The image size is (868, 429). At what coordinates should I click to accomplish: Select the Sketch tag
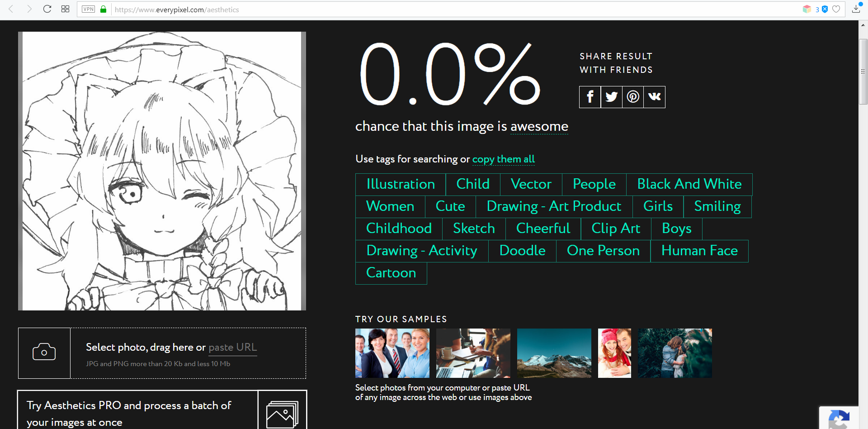click(474, 229)
